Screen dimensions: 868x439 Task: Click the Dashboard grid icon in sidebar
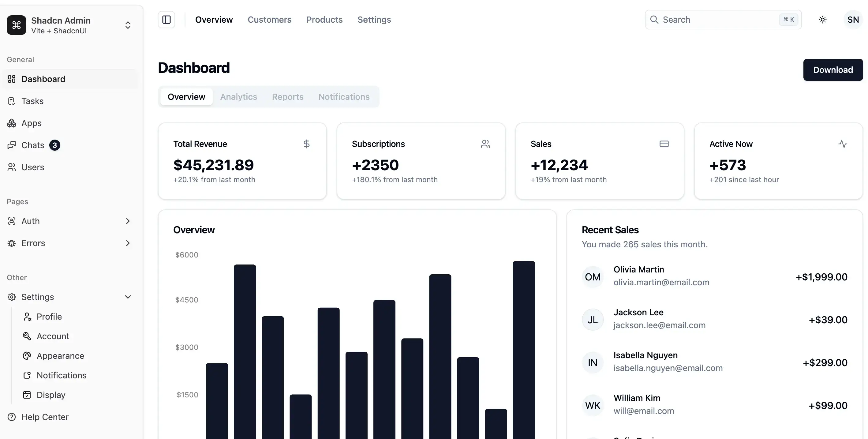[x=11, y=79]
